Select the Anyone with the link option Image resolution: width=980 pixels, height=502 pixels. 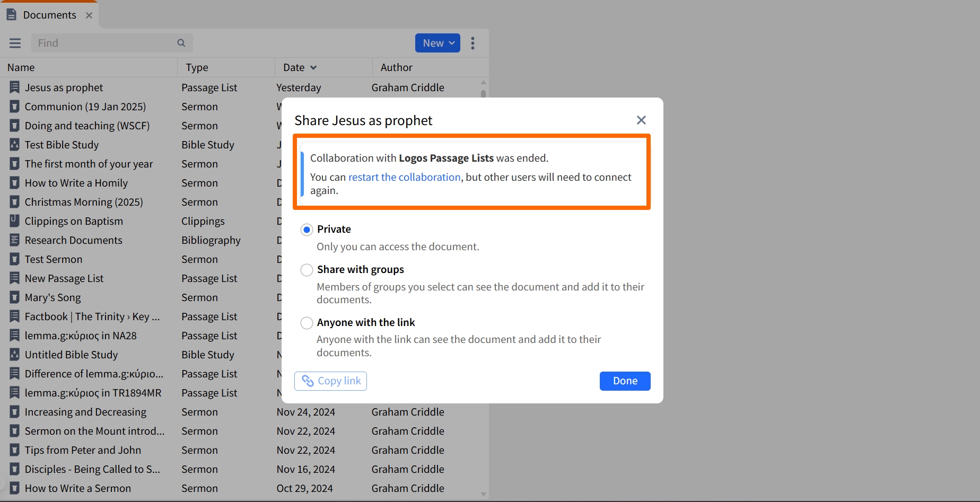click(x=307, y=323)
